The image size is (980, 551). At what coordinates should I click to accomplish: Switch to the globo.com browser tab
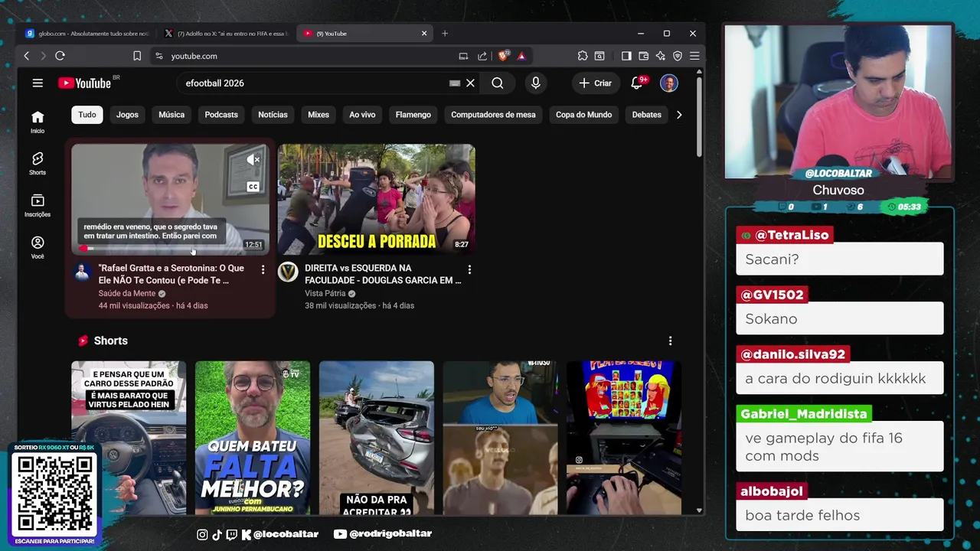pyautogui.click(x=87, y=34)
